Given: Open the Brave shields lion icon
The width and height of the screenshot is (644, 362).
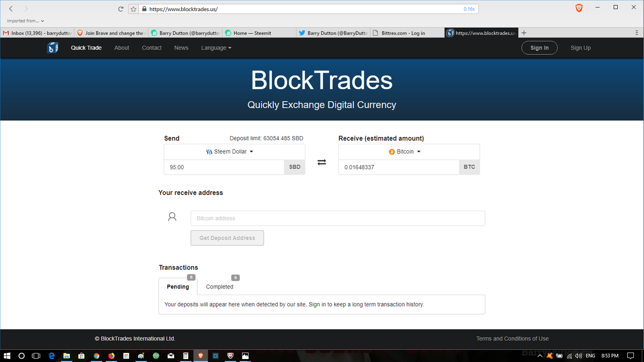Looking at the screenshot, I should coord(579,8).
